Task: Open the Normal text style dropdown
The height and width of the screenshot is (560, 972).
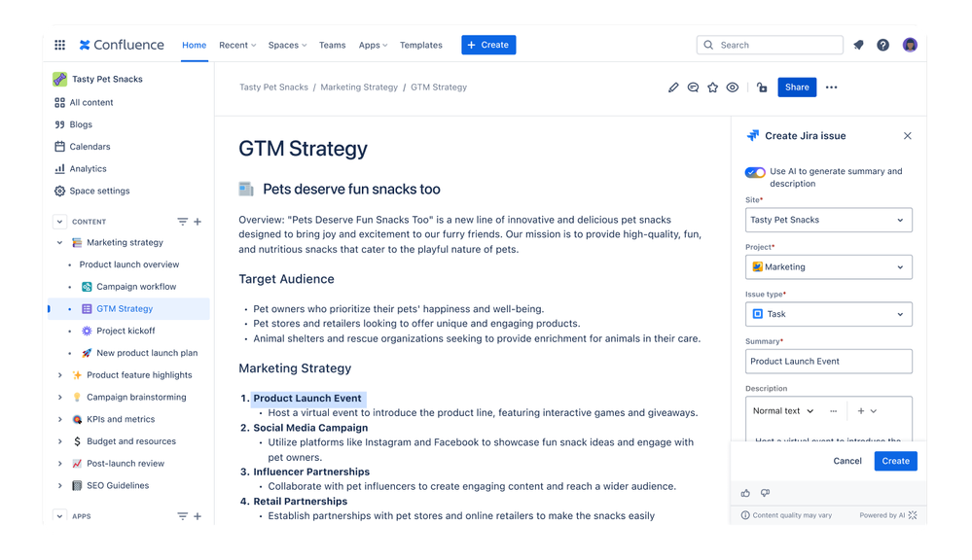Action: (x=782, y=410)
